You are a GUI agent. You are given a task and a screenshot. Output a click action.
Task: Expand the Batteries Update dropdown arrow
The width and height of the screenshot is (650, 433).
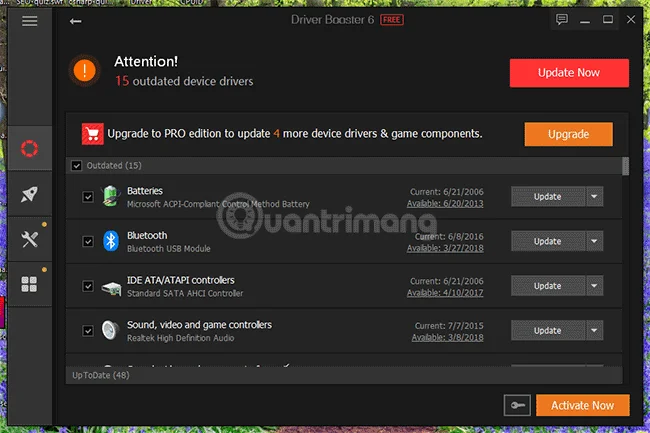click(594, 196)
